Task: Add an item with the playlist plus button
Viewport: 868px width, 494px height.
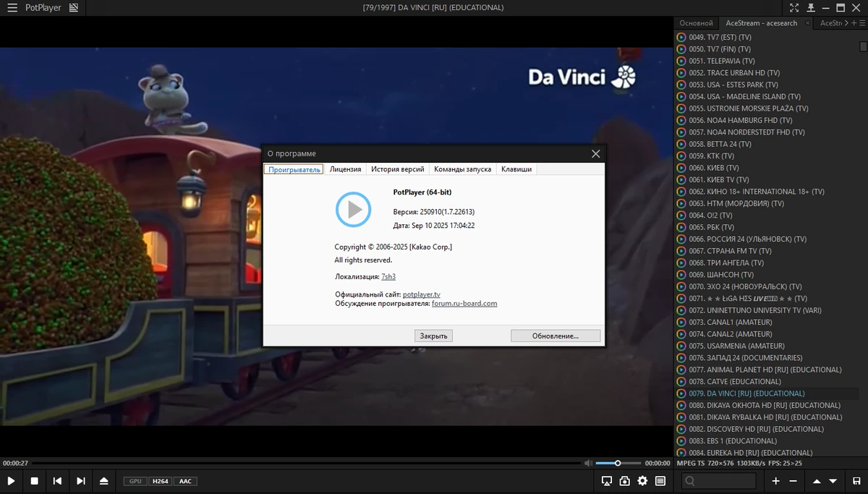Action: click(775, 481)
